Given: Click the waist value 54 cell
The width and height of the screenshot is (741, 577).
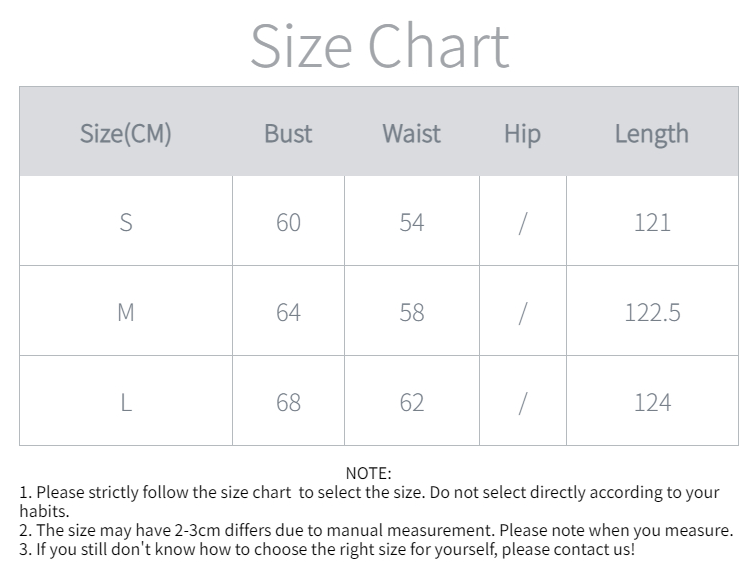Looking at the screenshot, I should click(411, 222).
